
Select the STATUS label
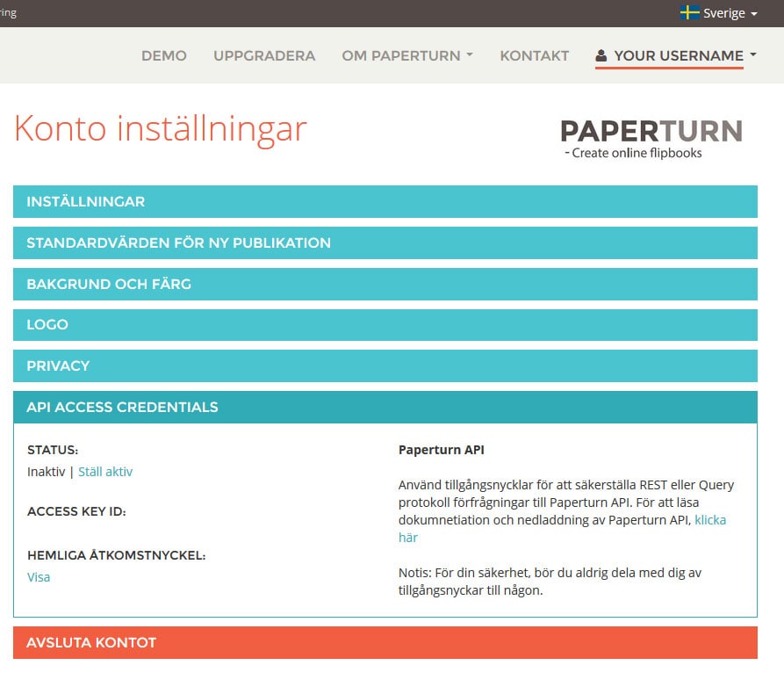[x=53, y=450]
